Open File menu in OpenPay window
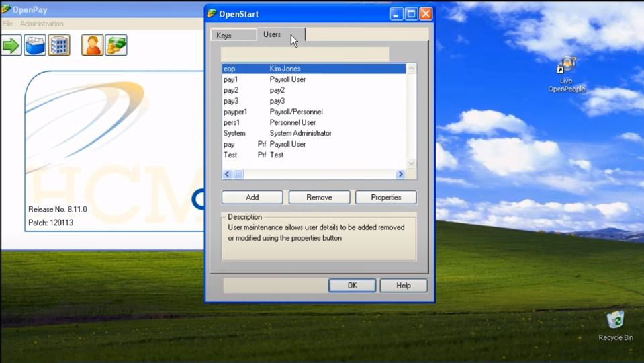 pos(7,24)
